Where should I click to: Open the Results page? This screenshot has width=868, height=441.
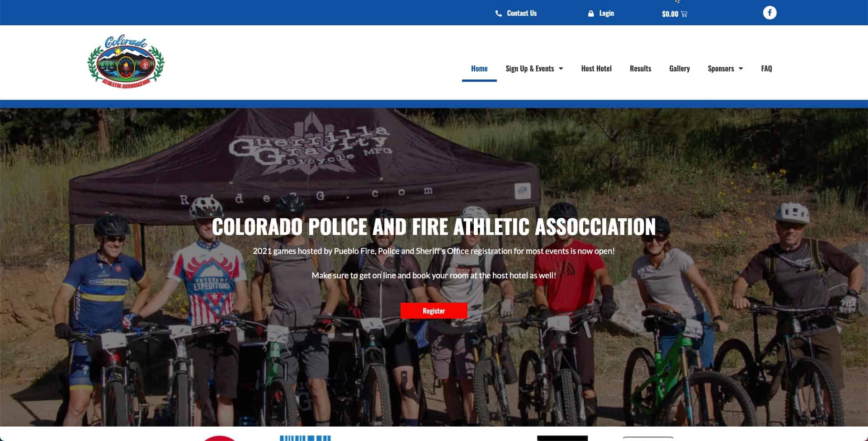[640, 69]
